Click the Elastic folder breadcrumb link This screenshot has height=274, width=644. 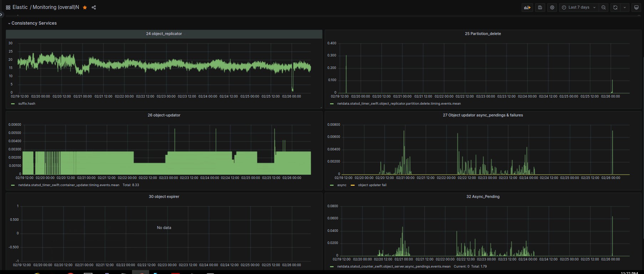[20, 8]
